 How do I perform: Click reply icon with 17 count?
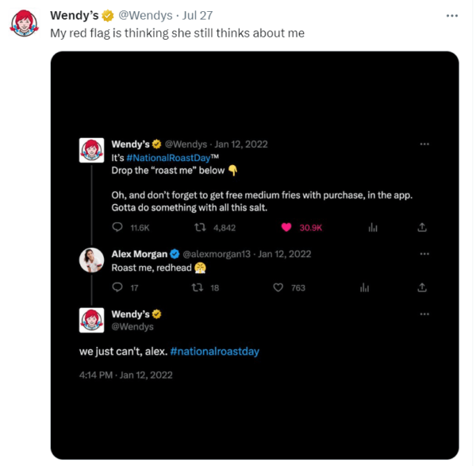click(118, 287)
